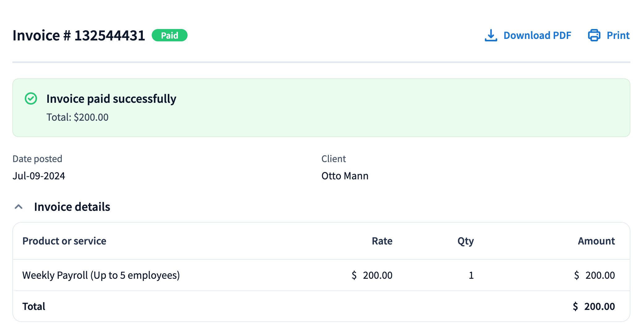Click the Invoice details section heading
The width and height of the screenshot is (644, 334).
72,207
